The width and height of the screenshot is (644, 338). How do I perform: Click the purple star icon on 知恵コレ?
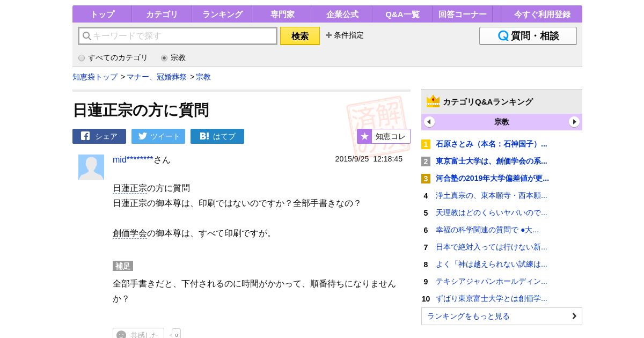coord(364,136)
